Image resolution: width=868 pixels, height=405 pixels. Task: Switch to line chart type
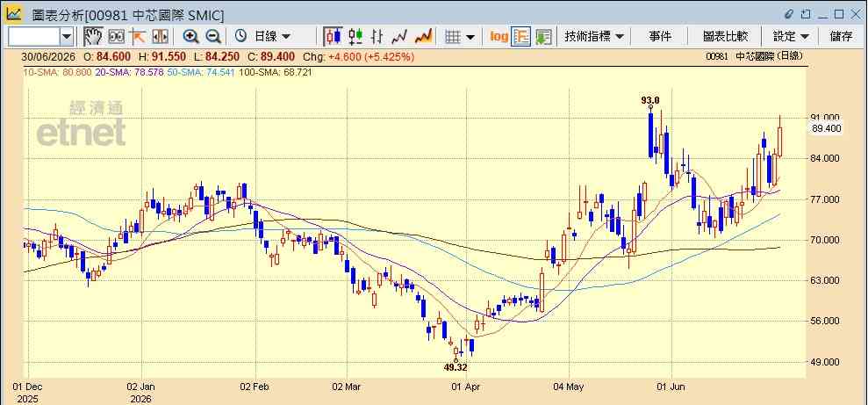tap(399, 37)
